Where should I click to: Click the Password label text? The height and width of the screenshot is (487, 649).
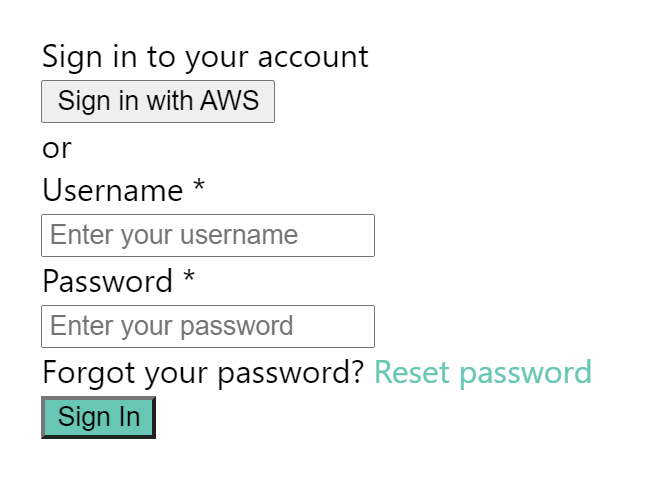point(108,281)
